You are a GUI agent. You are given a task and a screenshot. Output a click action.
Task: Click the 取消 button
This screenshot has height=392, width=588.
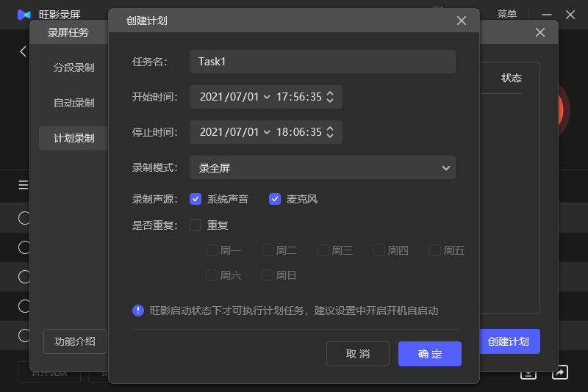coord(358,354)
